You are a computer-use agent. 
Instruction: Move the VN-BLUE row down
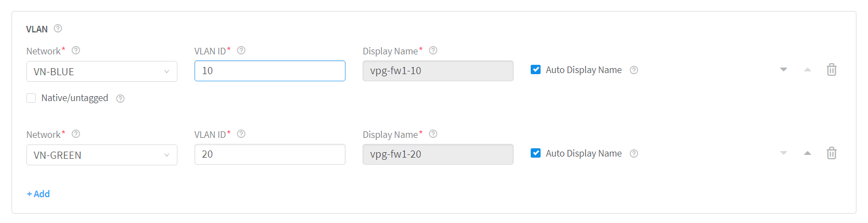(x=783, y=70)
